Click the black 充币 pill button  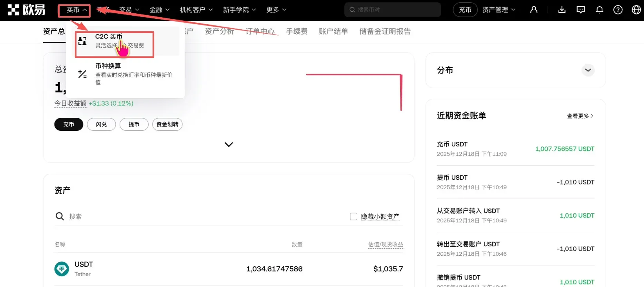69,124
